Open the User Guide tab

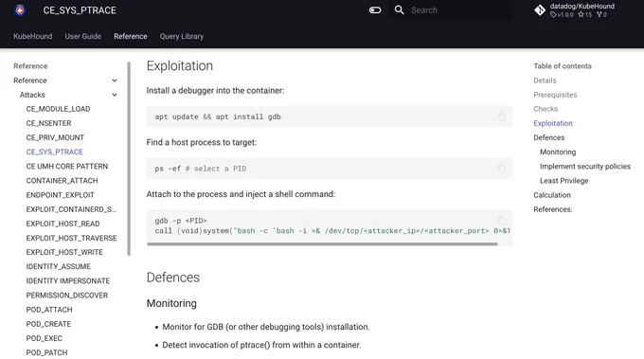click(83, 36)
